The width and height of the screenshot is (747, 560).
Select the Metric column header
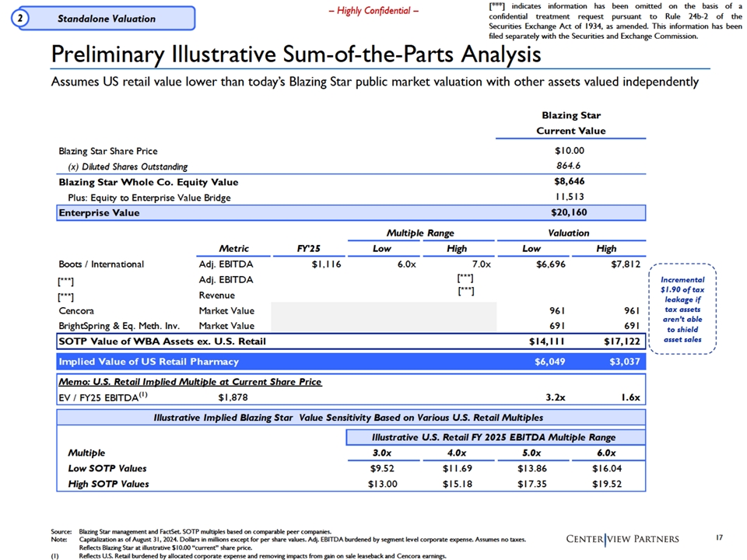233,249
